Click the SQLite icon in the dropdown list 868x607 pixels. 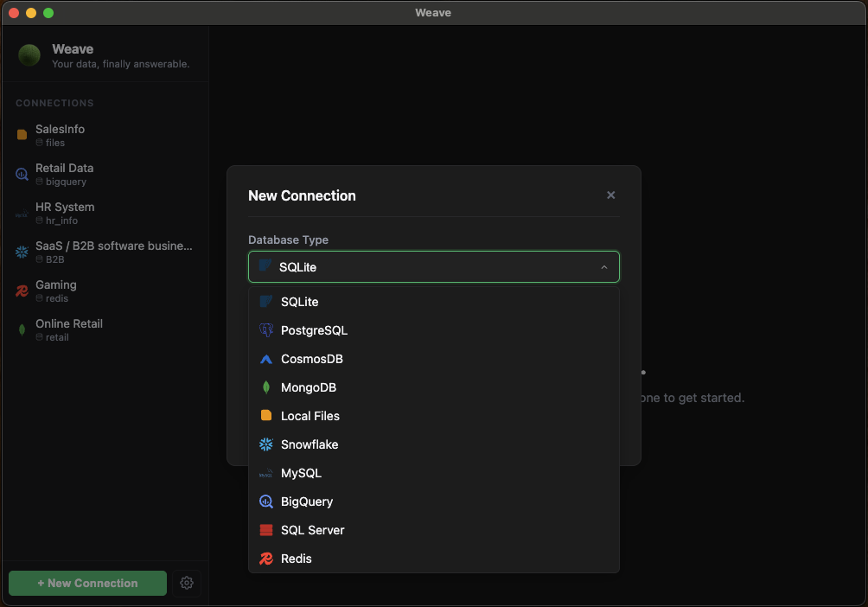click(x=266, y=301)
